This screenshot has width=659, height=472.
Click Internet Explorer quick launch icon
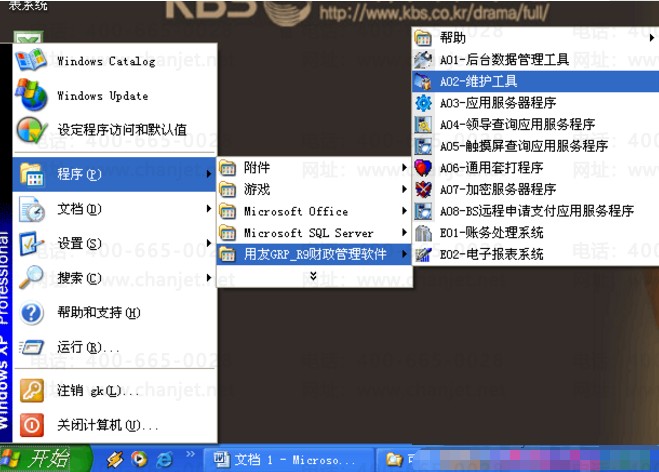coord(165,459)
